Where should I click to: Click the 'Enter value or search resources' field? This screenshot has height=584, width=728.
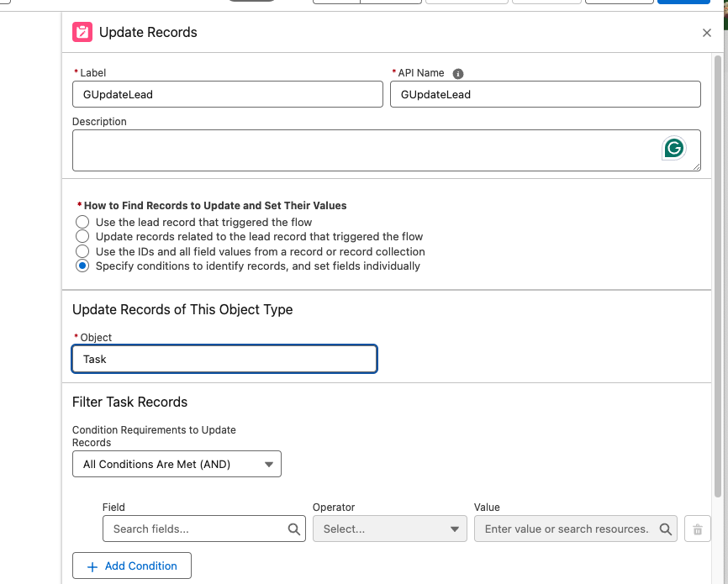point(566,529)
